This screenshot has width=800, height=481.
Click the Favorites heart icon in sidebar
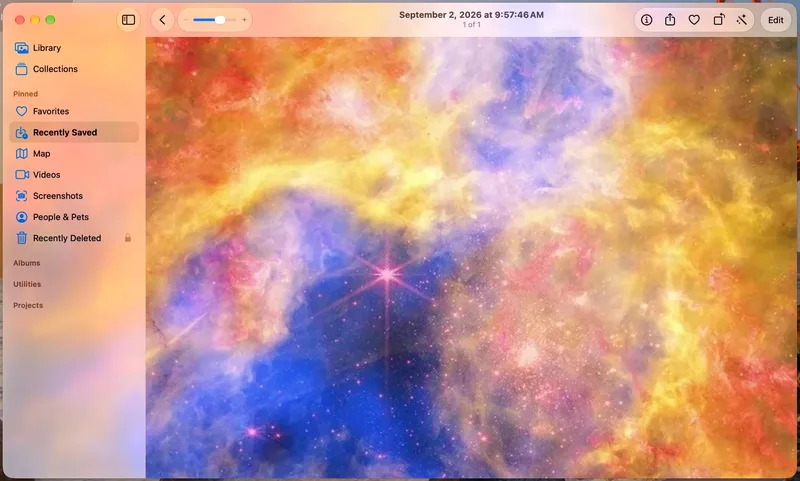click(x=21, y=111)
